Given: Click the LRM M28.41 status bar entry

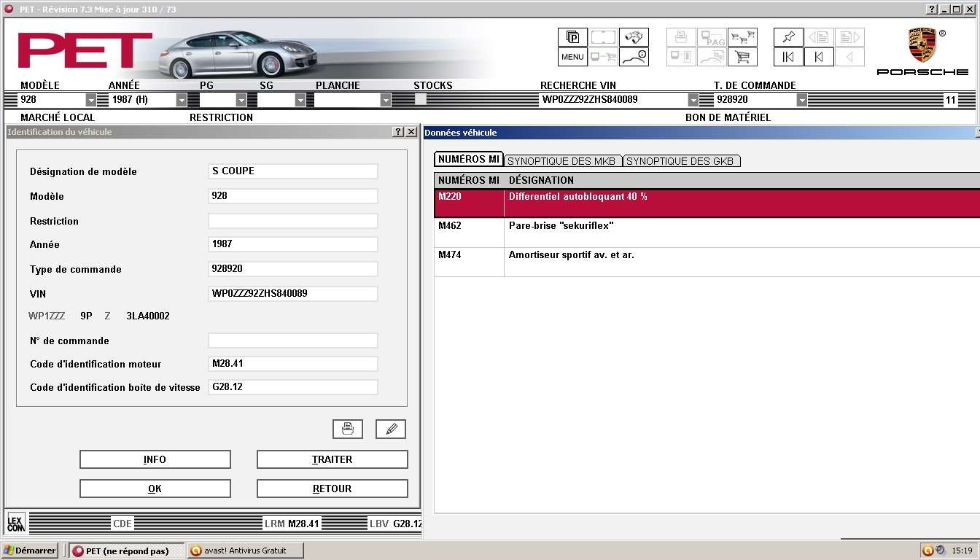Looking at the screenshot, I should point(292,524).
